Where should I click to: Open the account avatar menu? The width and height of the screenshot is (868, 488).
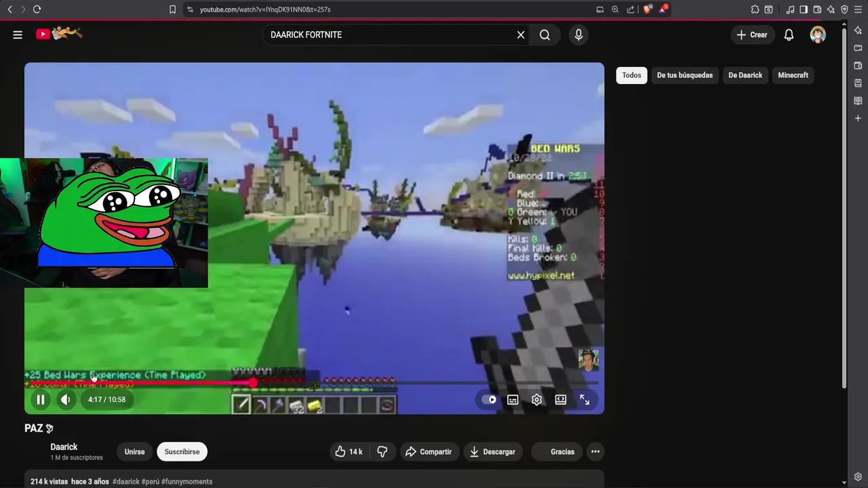[x=818, y=35]
